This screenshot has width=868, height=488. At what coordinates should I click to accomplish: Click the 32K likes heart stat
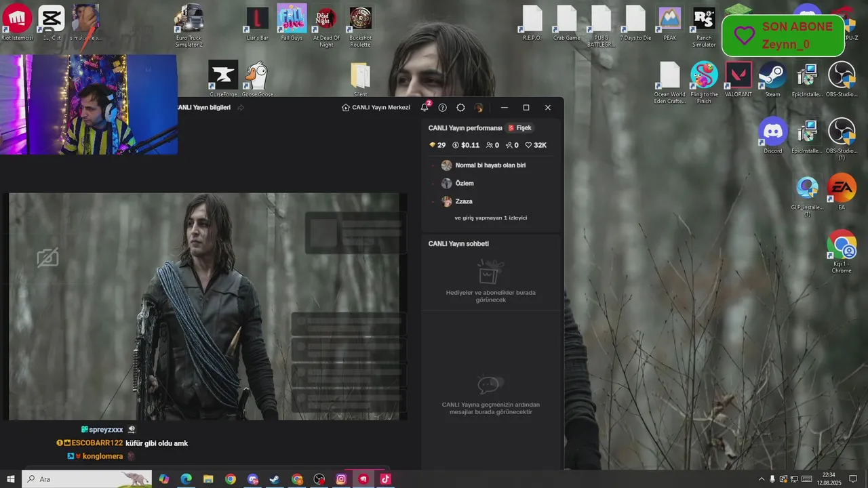[536, 145]
